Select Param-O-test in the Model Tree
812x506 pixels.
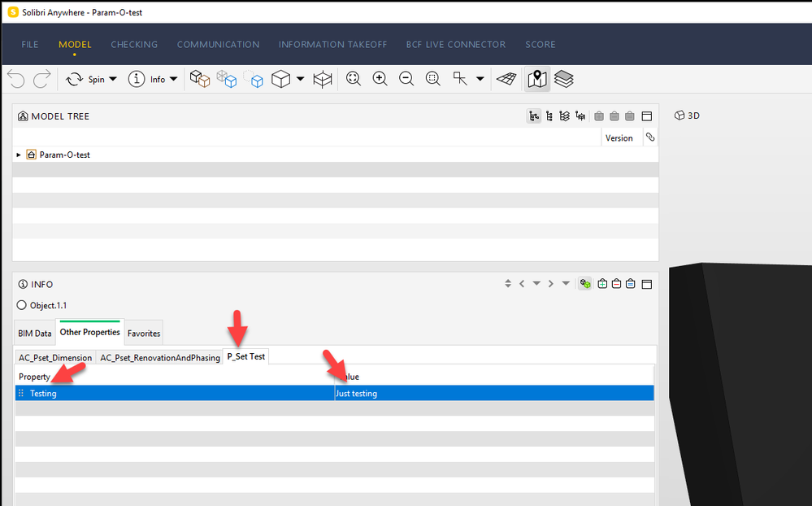(x=65, y=155)
